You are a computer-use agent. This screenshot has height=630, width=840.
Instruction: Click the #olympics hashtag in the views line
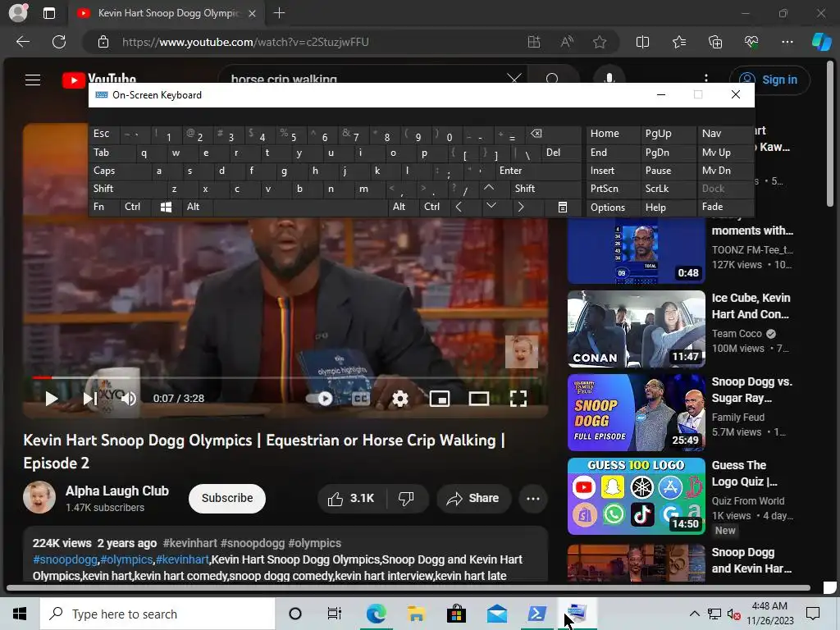[x=314, y=543]
